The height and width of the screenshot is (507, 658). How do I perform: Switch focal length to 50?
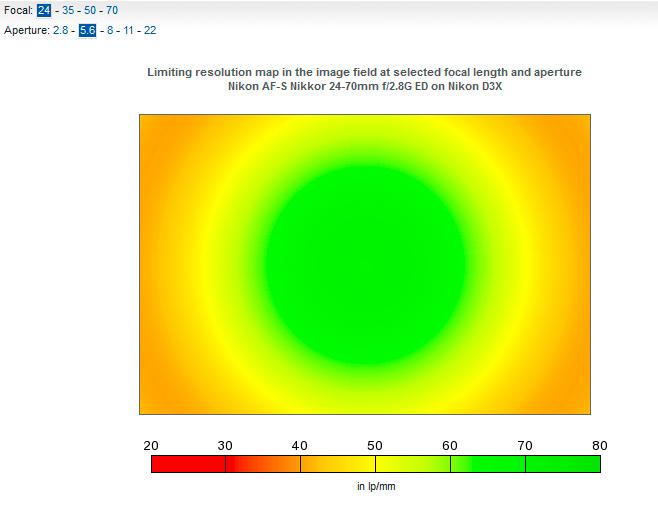[90, 10]
